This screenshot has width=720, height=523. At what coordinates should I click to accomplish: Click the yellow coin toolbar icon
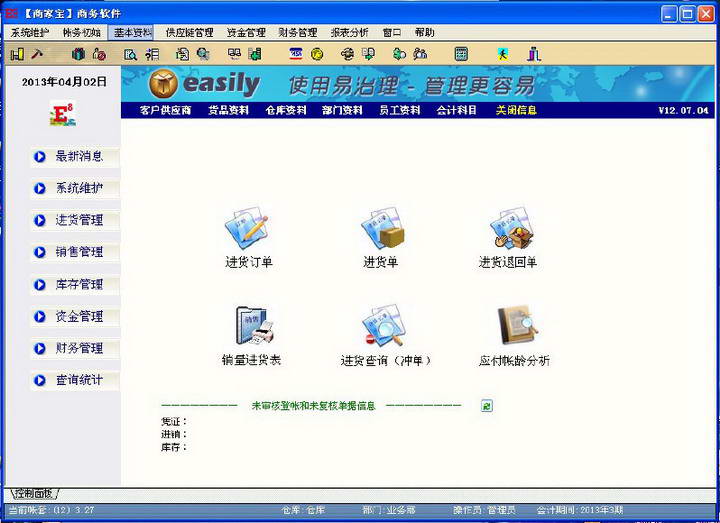(317, 54)
